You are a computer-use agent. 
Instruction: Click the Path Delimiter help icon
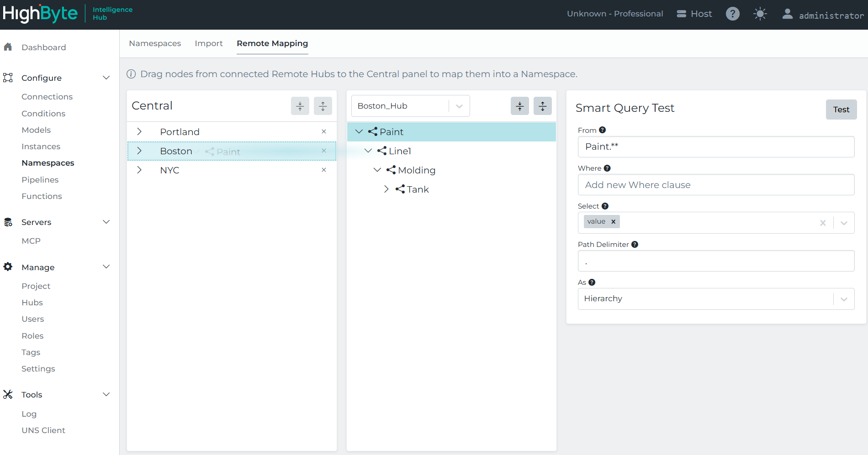(635, 244)
